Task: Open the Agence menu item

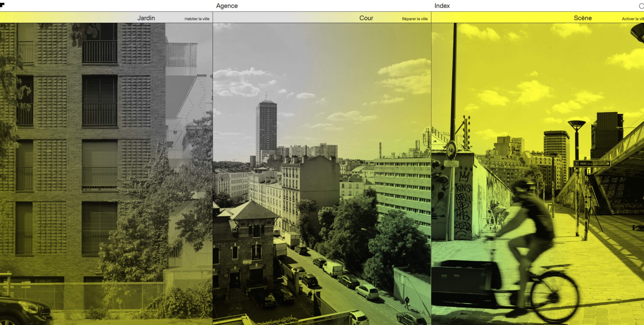Action: [227, 6]
